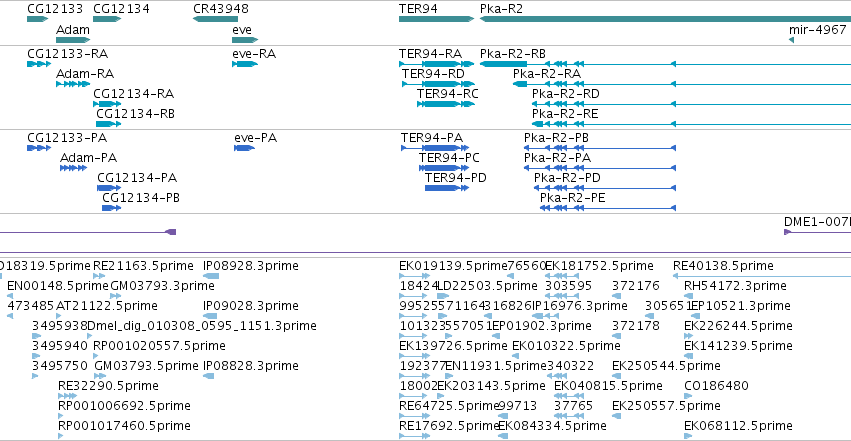Click the Pka-R2-PD protein label
This screenshot has height=441, width=851.
567,178
